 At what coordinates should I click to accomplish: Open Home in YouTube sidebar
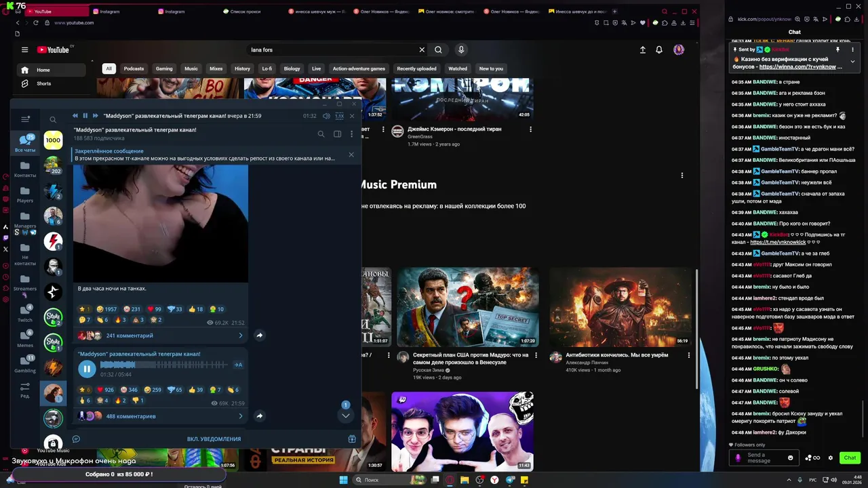click(51, 70)
